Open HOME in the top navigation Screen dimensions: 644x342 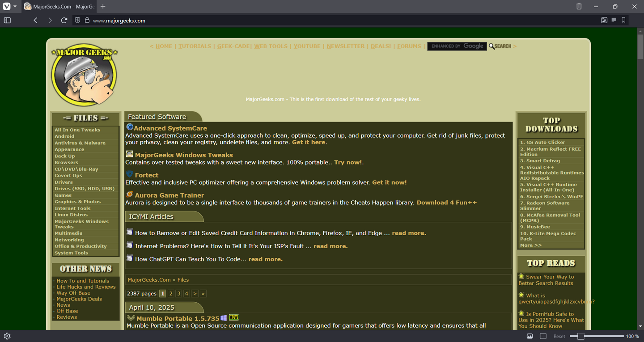click(x=164, y=46)
